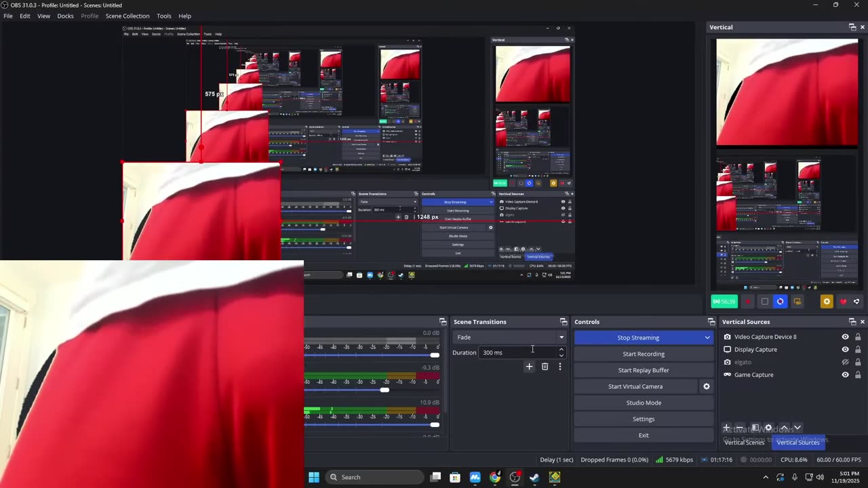Decrease transition duration with down arrow
This screenshot has height=488, width=868.
tap(561, 355)
